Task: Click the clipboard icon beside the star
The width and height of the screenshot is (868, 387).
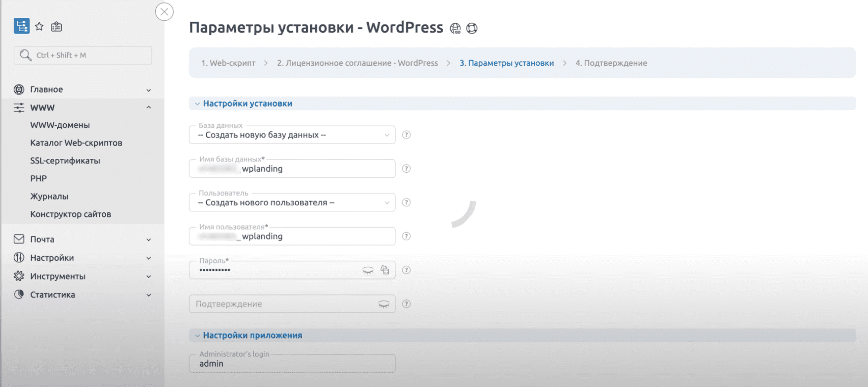Action: (x=57, y=26)
